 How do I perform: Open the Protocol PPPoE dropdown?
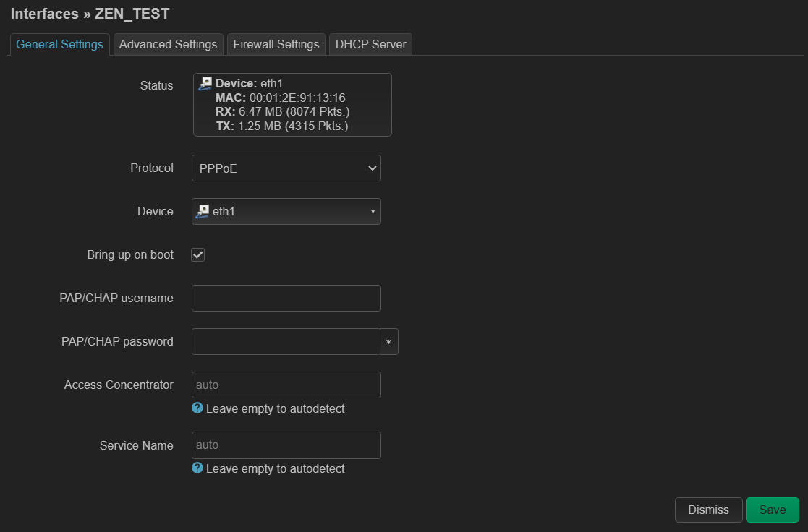[x=286, y=168]
